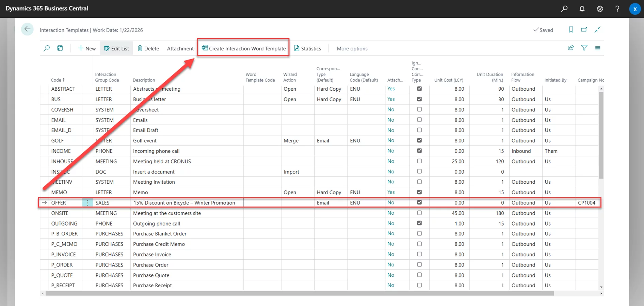
Task: Click the Yes attachment link for MEMO
Action: [x=391, y=192]
